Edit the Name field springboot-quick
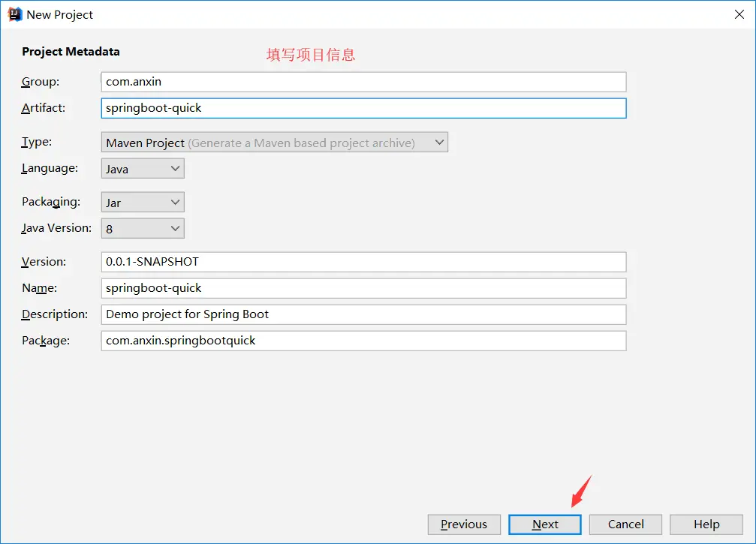The image size is (756, 544). click(363, 288)
